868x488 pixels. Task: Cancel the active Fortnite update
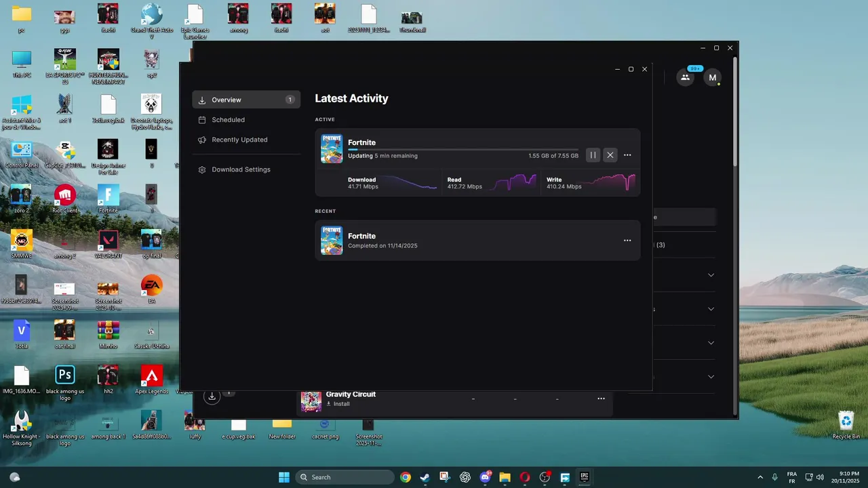(x=610, y=155)
